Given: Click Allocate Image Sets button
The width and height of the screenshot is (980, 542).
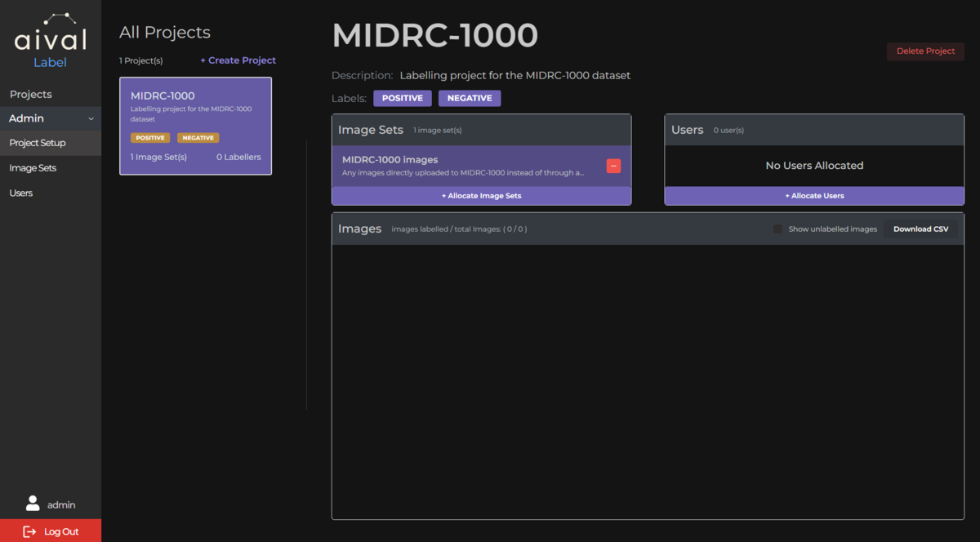Looking at the screenshot, I should click(481, 196).
